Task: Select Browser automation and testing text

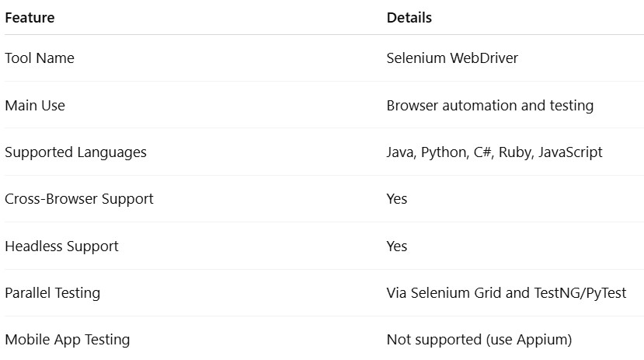Action: pos(490,106)
